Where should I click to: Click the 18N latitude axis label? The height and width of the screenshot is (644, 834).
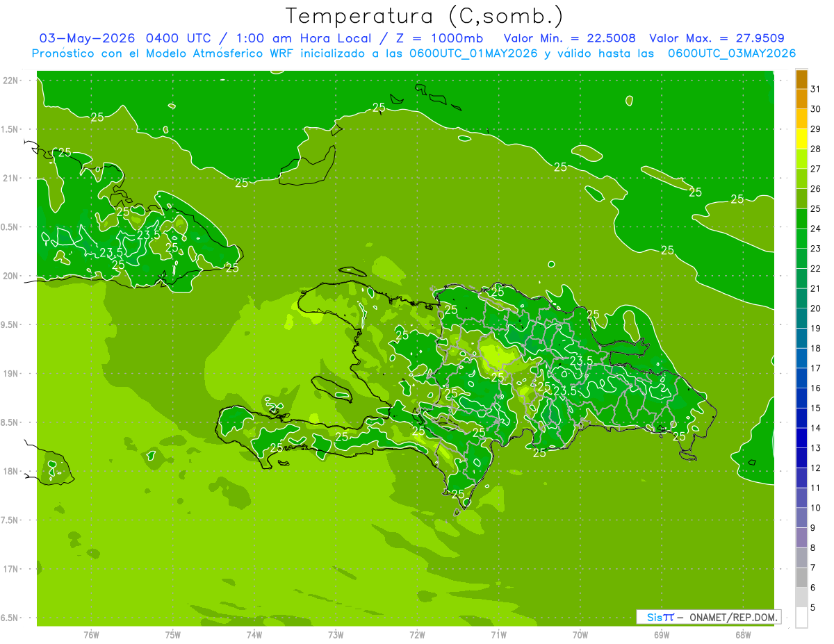(10, 471)
